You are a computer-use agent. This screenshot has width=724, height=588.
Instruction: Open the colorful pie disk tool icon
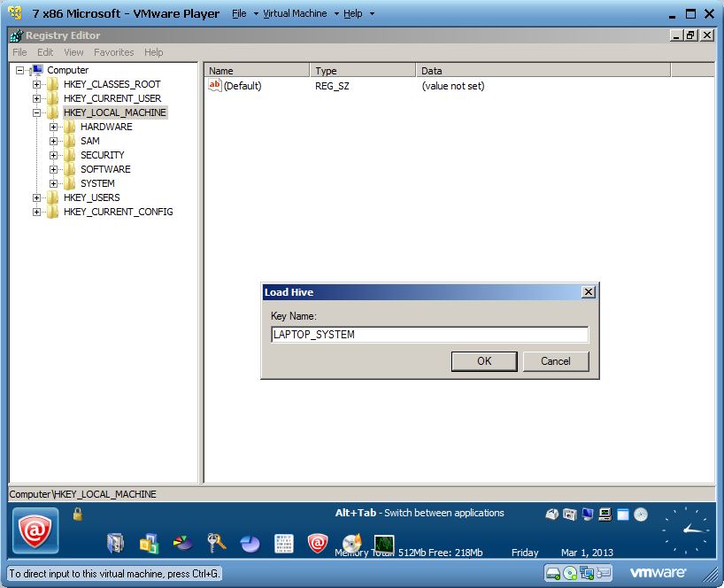click(183, 543)
